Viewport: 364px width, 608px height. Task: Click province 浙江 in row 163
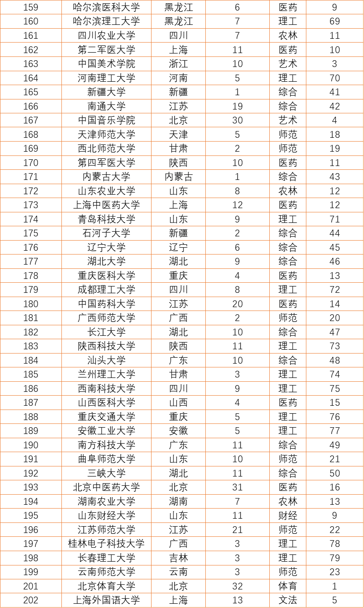click(178, 64)
